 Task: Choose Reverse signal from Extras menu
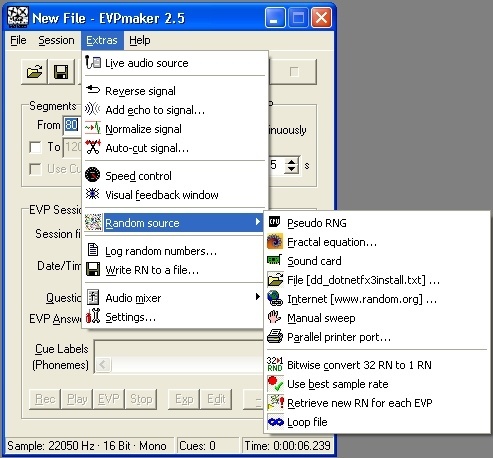pyautogui.click(x=175, y=90)
